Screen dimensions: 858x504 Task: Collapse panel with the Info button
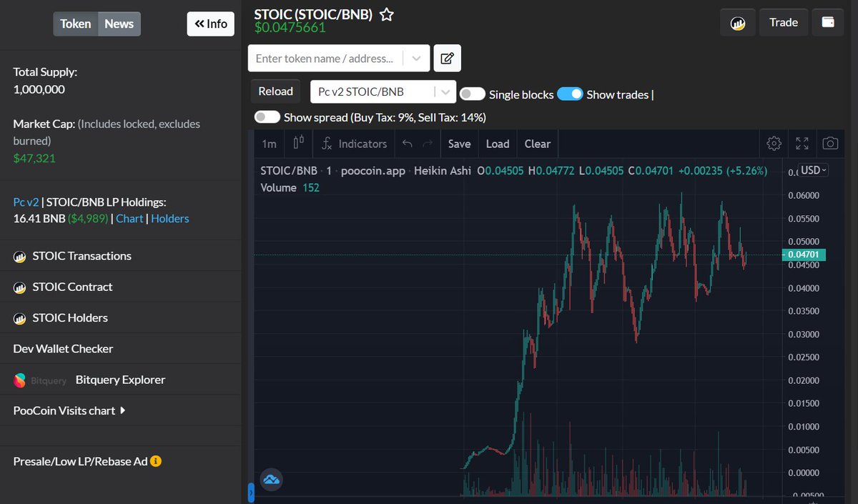pos(211,24)
